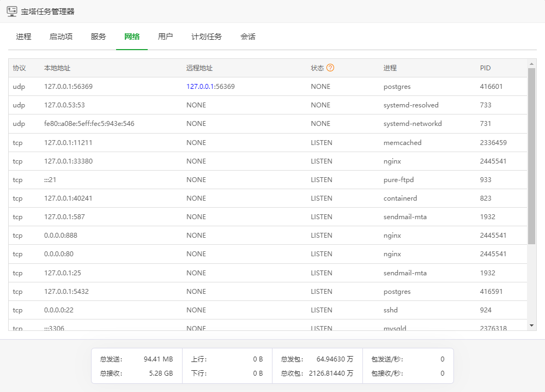Click local address 127.0.0.1:25
545x392 pixels.
(x=63, y=273)
